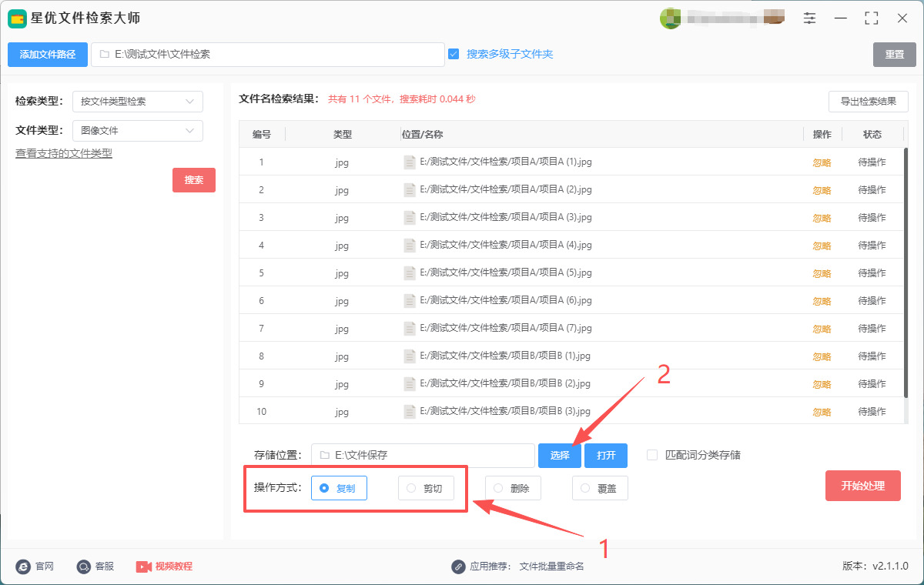Click 忽略 for file number 1
The width and height of the screenshot is (924, 585).
click(x=822, y=162)
